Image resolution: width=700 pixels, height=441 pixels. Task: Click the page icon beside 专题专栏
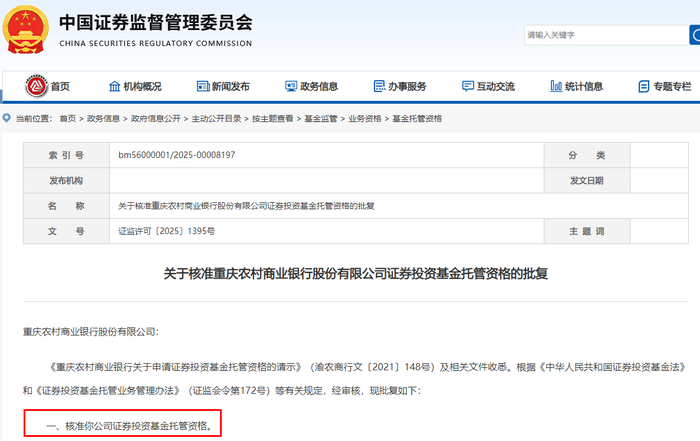pyautogui.click(x=644, y=86)
